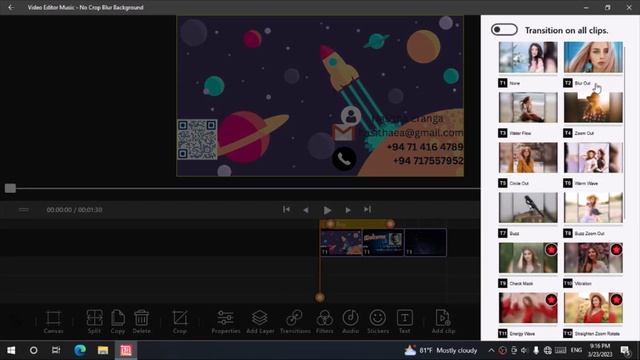Click the transitions panel scrollbar
This screenshot has height=360, width=640.
point(625,133)
